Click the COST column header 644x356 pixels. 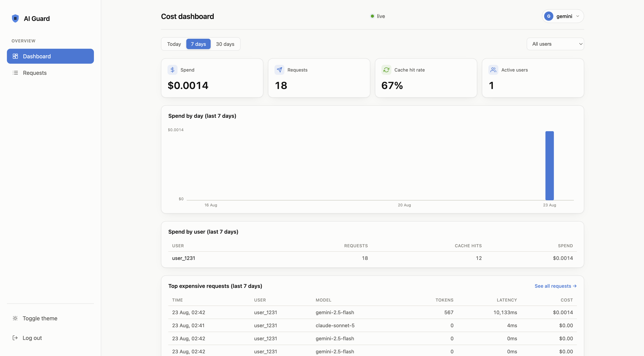click(x=567, y=300)
